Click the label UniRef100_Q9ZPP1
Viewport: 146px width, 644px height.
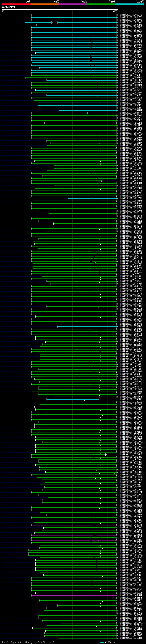(x=131, y=65)
